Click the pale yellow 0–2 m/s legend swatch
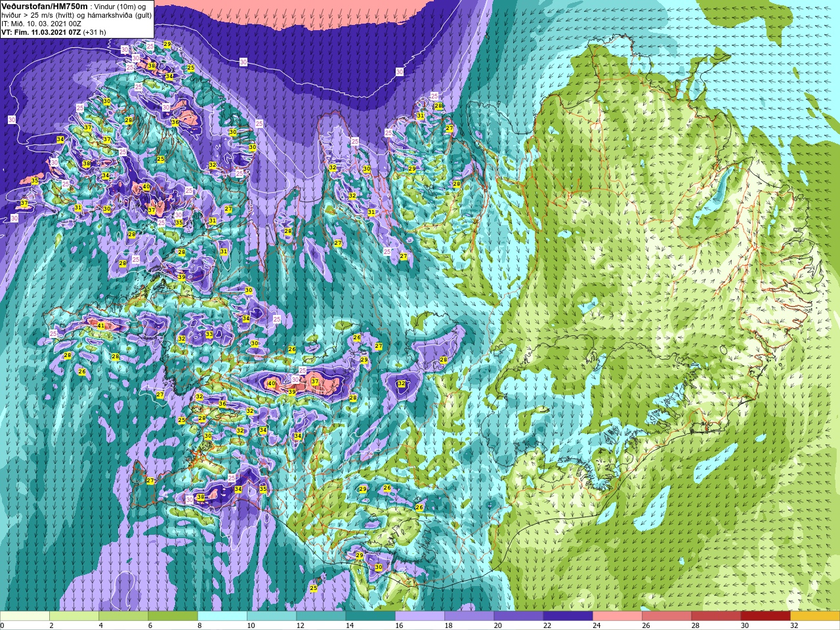The width and height of the screenshot is (840, 630). [25, 616]
